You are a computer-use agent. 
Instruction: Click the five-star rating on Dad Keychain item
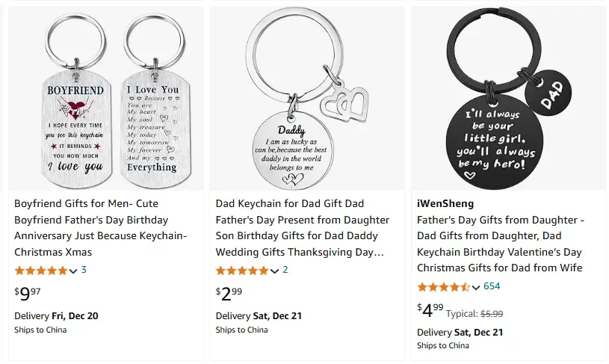pyautogui.click(x=242, y=271)
